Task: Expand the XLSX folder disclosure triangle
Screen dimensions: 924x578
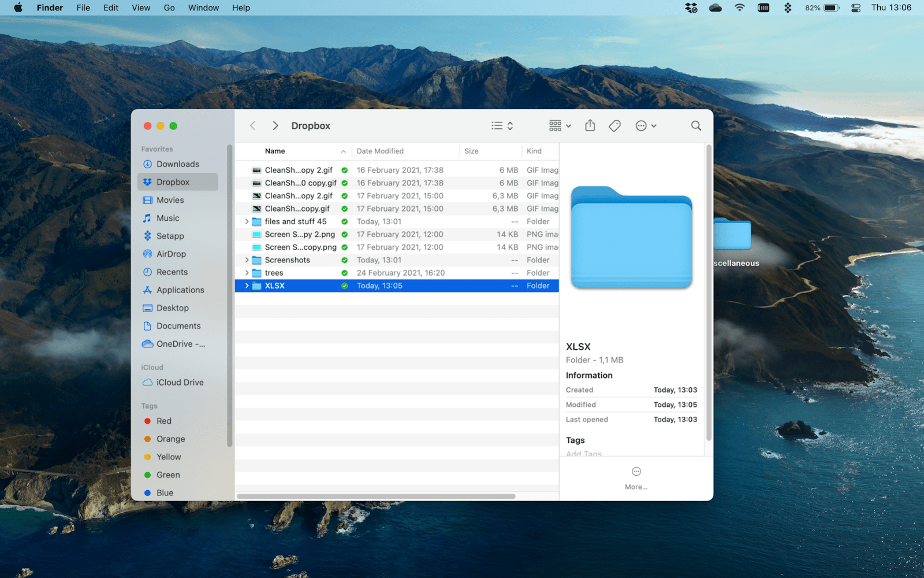Action: 247,286
